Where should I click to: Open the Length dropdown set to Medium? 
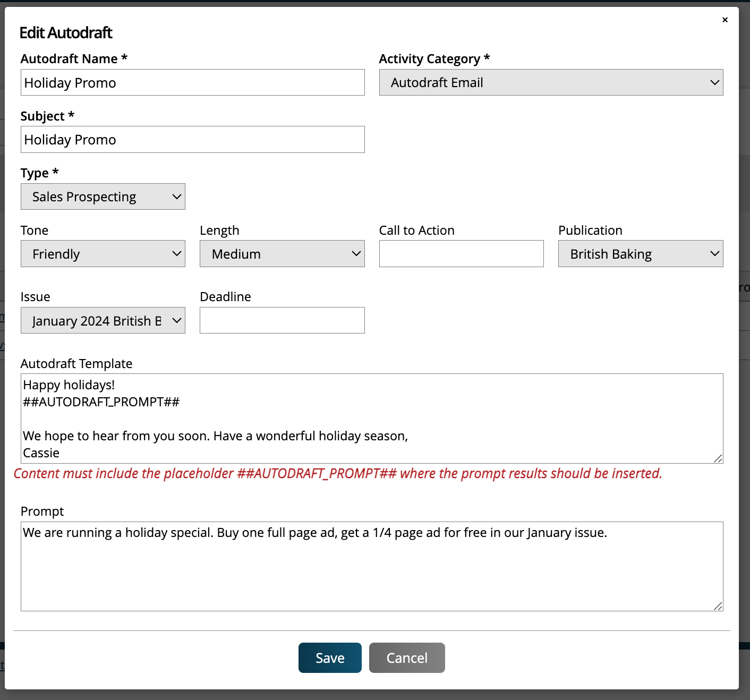click(x=282, y=254)
